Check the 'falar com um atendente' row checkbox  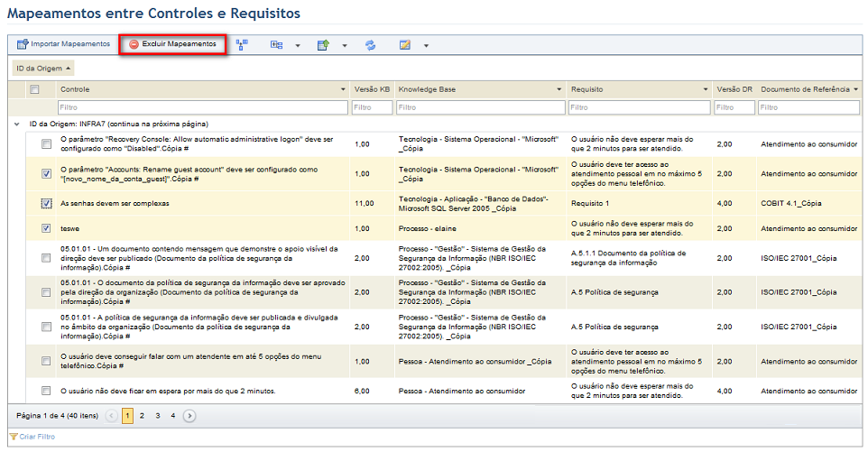[46, 361]
